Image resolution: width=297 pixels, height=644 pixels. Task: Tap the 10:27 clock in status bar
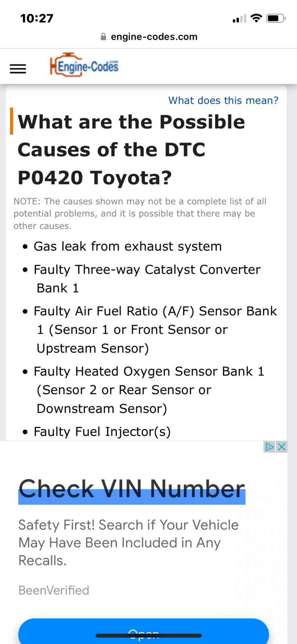[37, 18]
